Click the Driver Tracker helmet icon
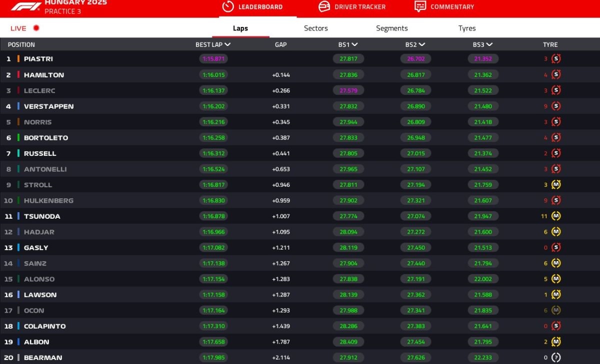 [324, 6]
